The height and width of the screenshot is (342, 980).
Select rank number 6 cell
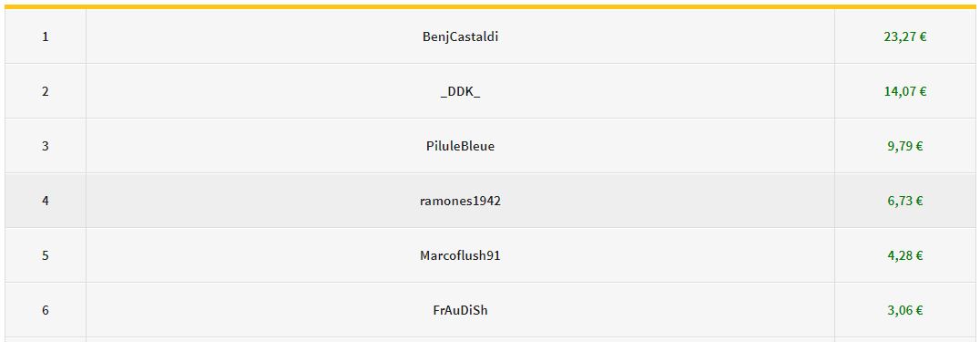(x=45, y=309)
